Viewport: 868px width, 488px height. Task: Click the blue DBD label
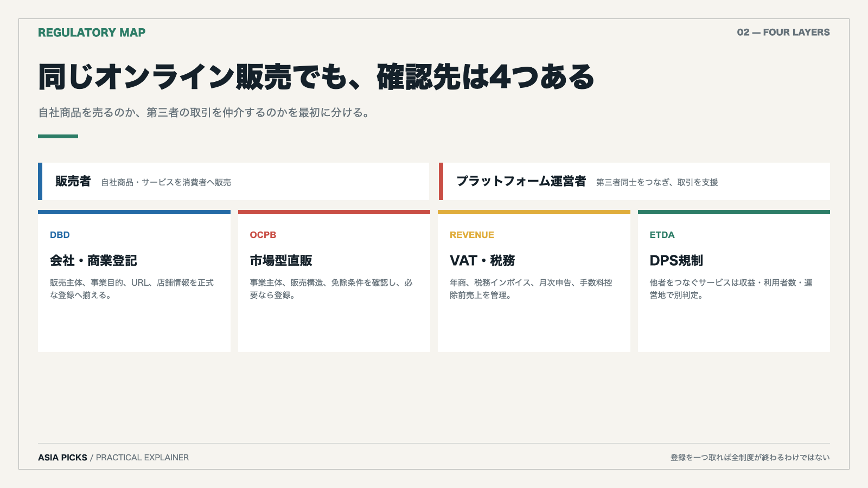click(60, 235)
